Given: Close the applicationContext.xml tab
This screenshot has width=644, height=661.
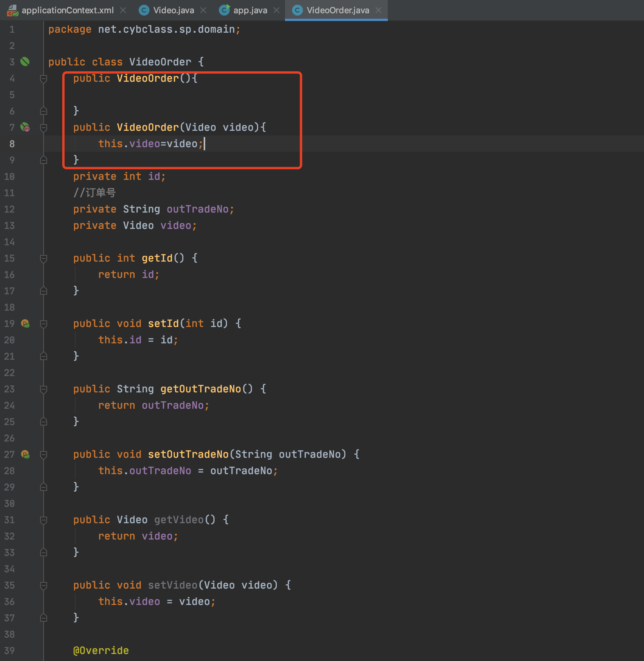Looking at the screenshot, I should tap(123, 11).
